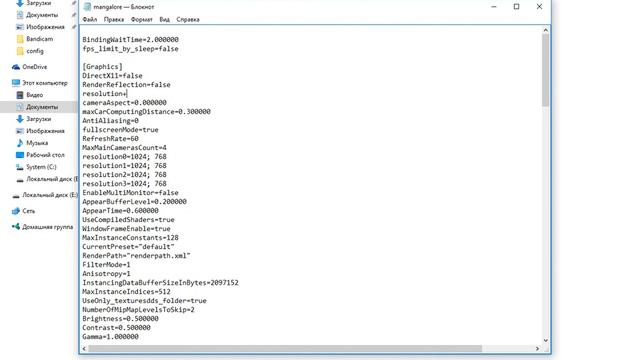Open the Справка menu
Screen dimensions: 640x360
(188, 20)
